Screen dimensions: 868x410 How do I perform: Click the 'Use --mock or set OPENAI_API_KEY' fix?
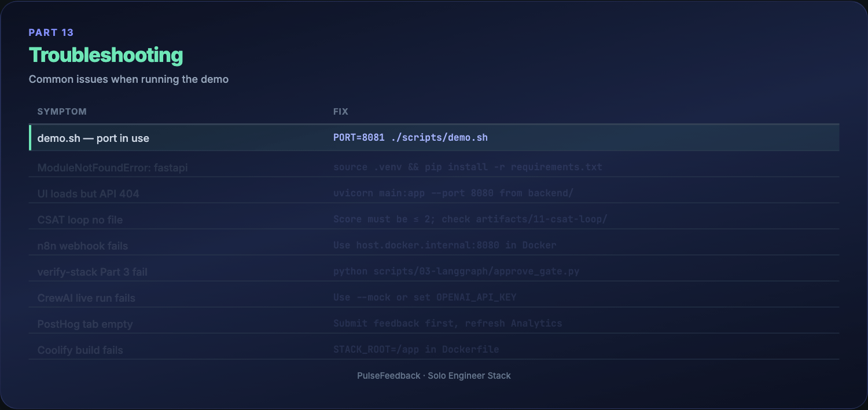pos(425,298)
